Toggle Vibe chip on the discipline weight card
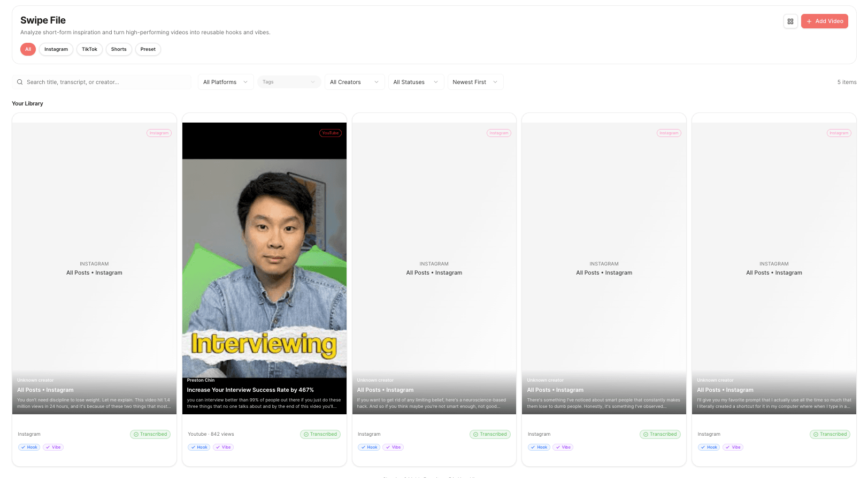This screenshot has height=478, width=868. pos(53,447)
